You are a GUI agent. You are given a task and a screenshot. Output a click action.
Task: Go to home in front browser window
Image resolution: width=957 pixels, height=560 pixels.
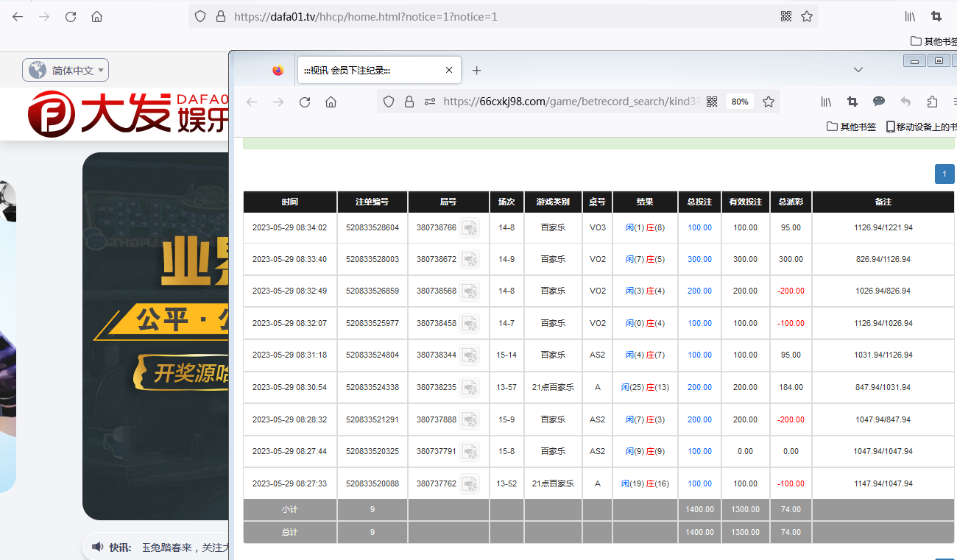point(331,102)
